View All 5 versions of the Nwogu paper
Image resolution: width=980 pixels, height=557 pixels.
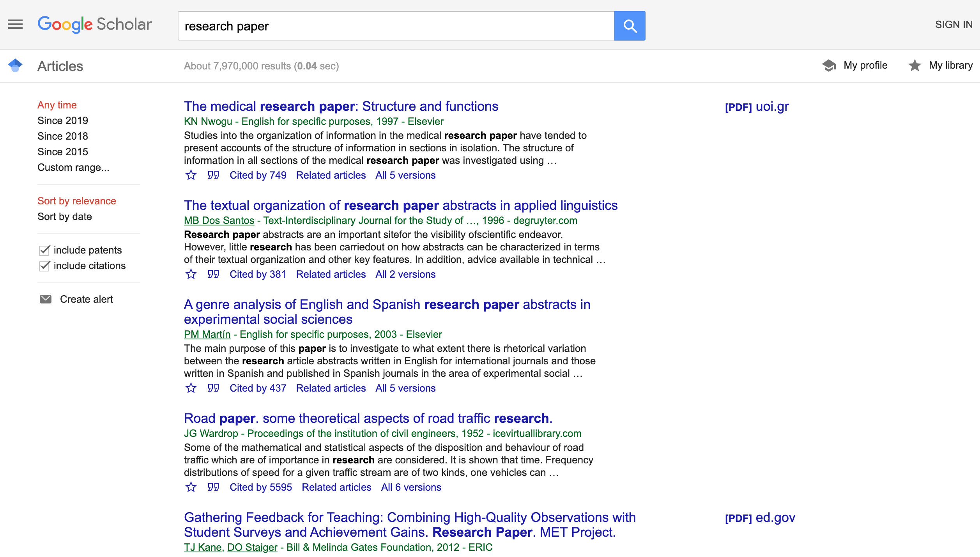(x=405, y=175)
